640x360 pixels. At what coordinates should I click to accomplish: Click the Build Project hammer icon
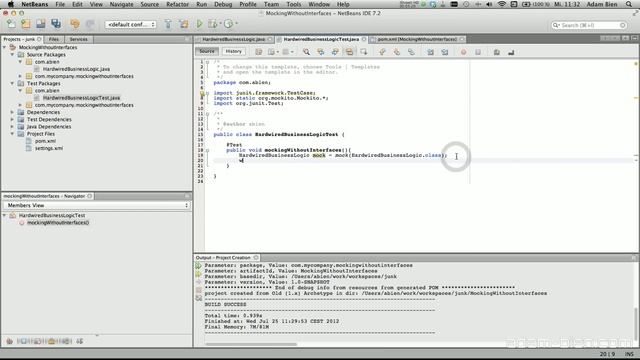pos(168,24)
